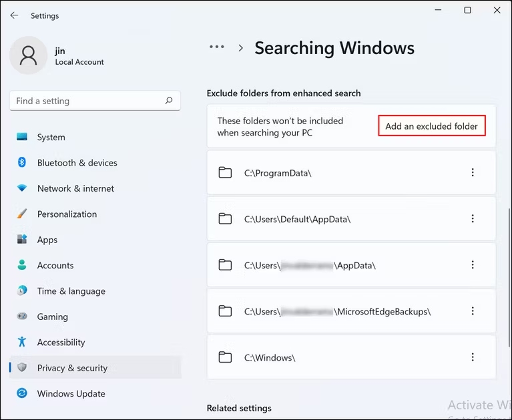Open Accounts settings
512x420 pixels.
coord(95,266)
